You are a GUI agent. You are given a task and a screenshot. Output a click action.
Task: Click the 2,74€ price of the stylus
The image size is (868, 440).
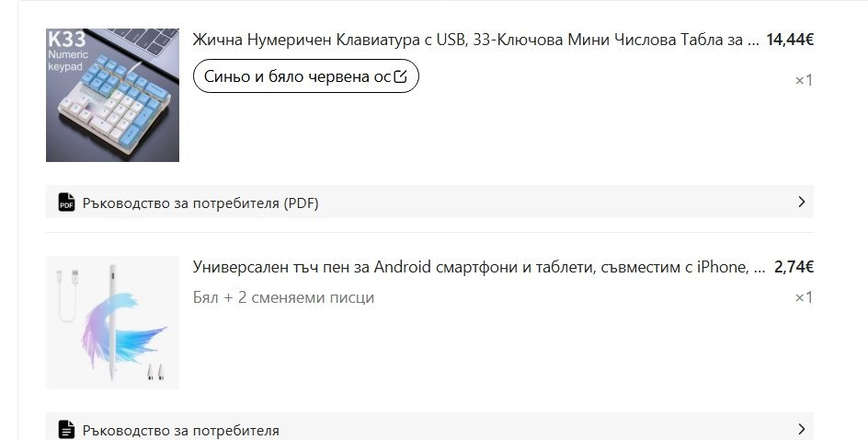pyautogui.click(x=794, y=267)
